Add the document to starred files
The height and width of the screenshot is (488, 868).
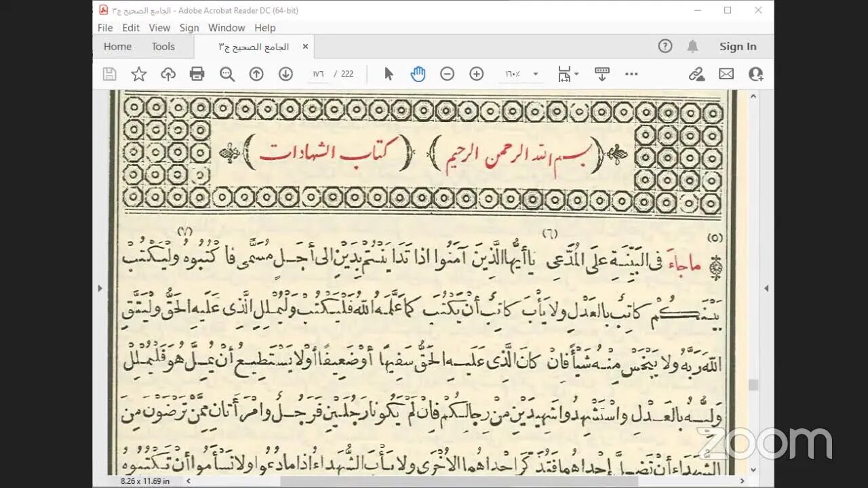(x=139, y=74)
